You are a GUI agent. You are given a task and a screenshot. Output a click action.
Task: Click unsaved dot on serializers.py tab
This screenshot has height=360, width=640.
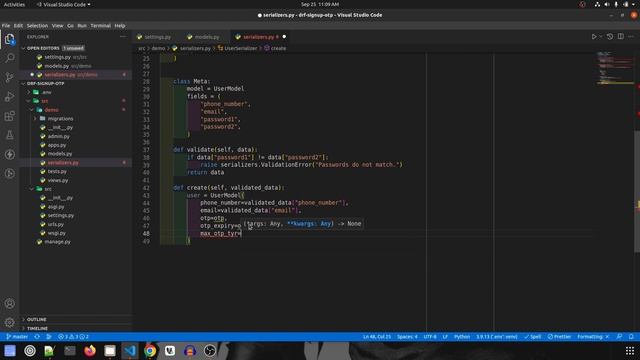pyautogui.click(x=284, y=37)
